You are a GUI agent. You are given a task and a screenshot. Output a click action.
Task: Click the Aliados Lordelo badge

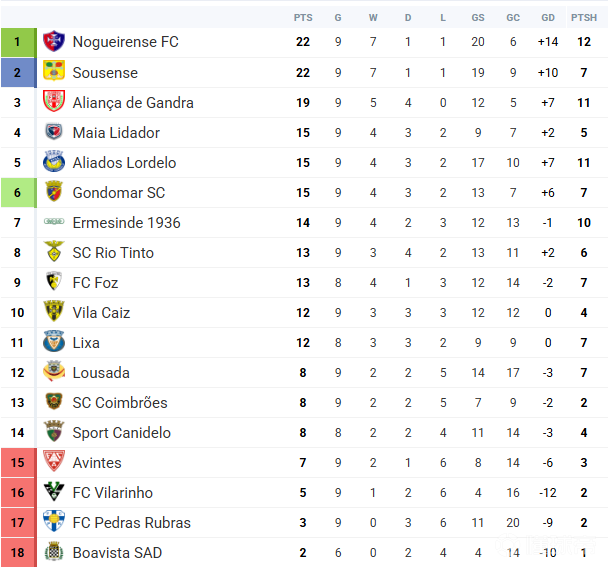(54, 162)
